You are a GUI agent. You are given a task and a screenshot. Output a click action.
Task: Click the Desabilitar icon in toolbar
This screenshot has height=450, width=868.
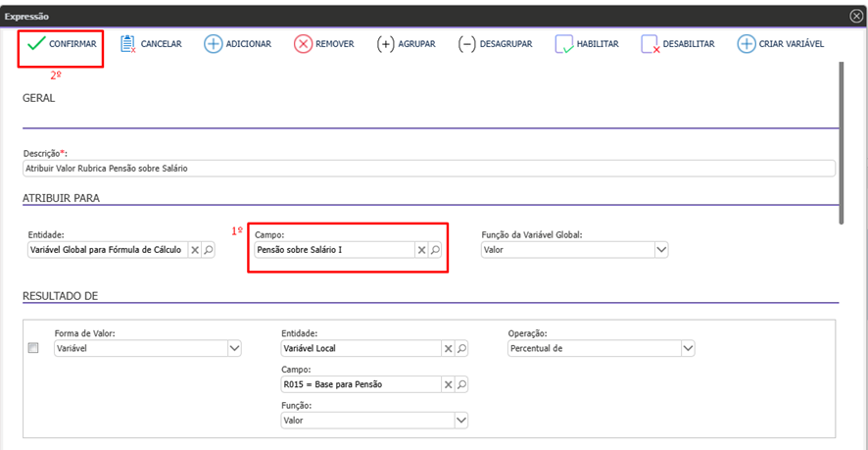pyautogui.click(x=650, y=44)
